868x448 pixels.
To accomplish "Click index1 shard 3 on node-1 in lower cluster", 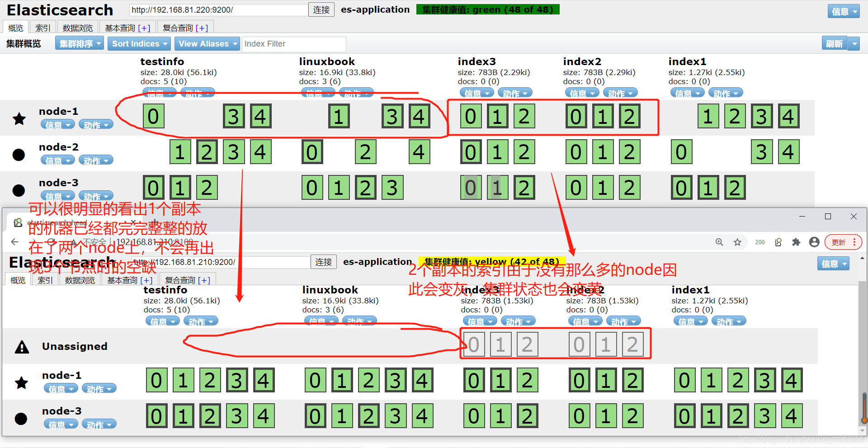I will pos(764,380).
